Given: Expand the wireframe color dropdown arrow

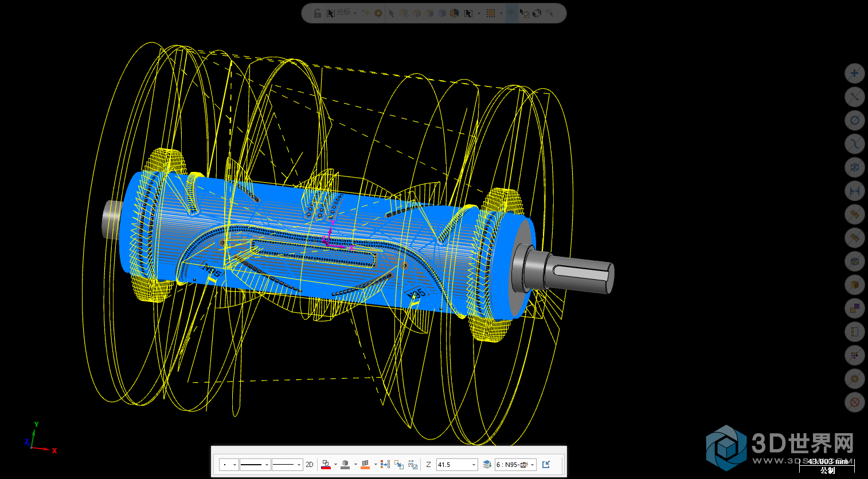Looking at the screenshot, I should tap(335, 465).
